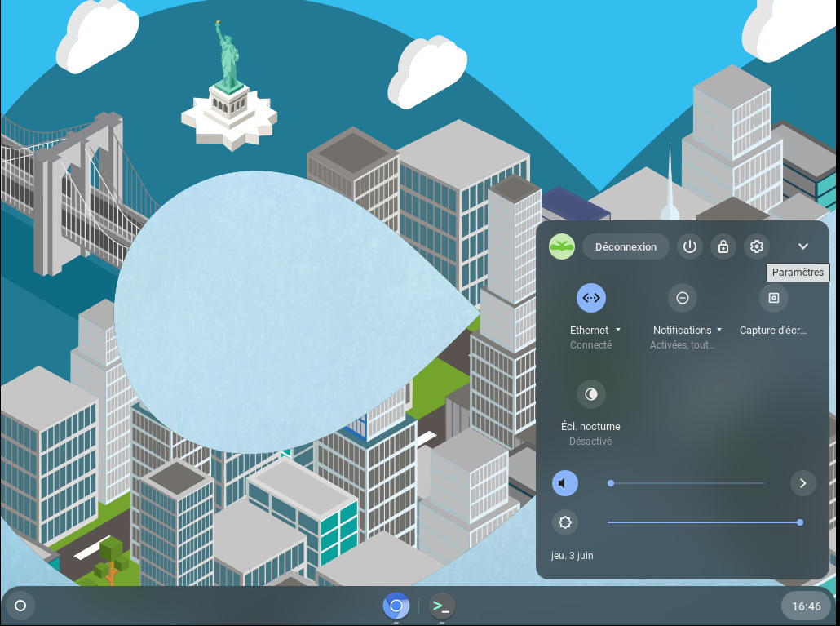The height and width of the screenshot is (626, 840).
Task: Launch Chromium from the shelf
Action: click(396, 606)
